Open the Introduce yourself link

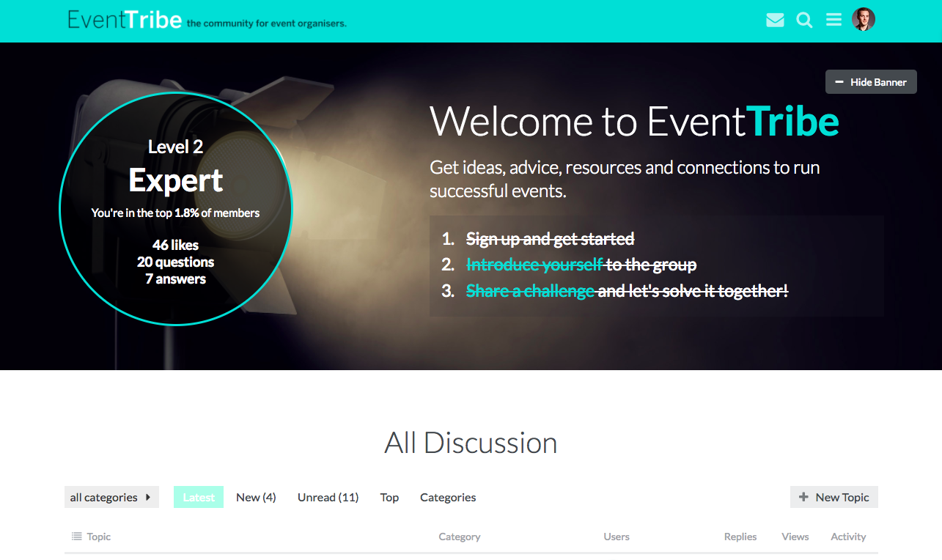534,265
